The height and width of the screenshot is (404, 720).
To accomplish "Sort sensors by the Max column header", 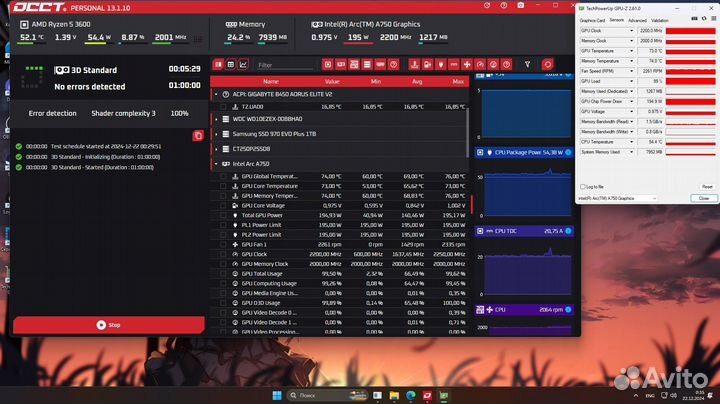I will pos(458,82).
